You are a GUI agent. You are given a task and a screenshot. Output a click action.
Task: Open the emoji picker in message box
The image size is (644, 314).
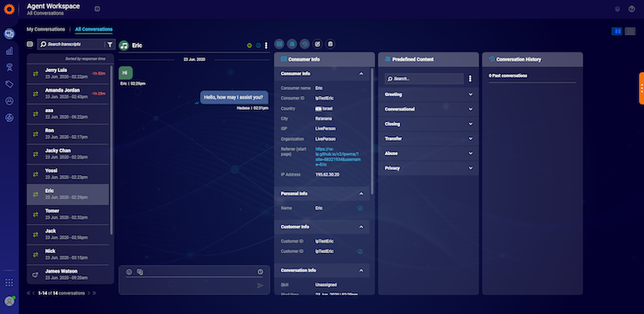129,272
